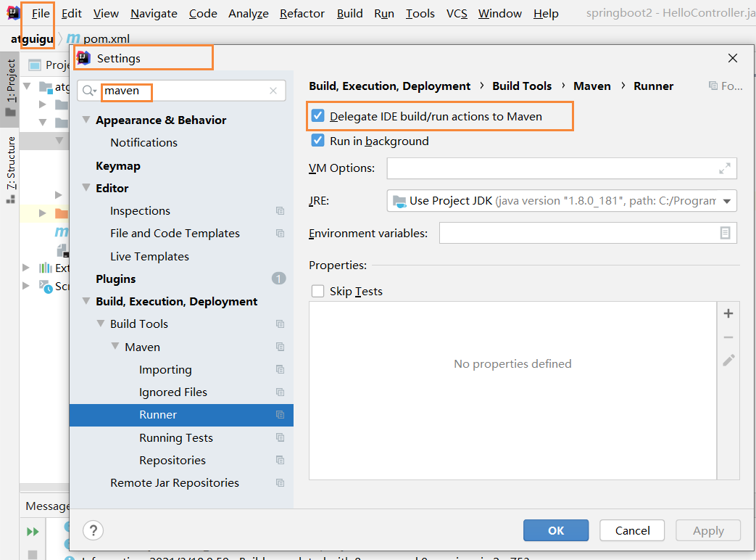Click the Environment variables input field

pyautogui.click(x=588, y=234)
